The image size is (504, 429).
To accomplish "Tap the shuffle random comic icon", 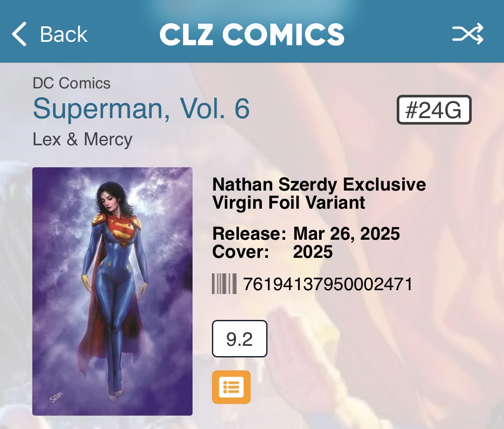I will [x=468, y=34].
